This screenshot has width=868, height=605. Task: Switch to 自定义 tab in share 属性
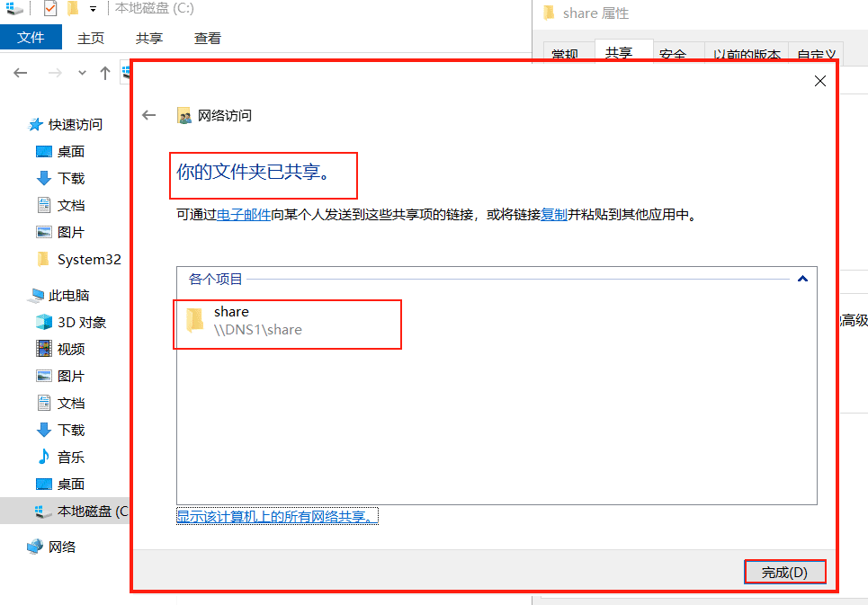pos(817,54)
